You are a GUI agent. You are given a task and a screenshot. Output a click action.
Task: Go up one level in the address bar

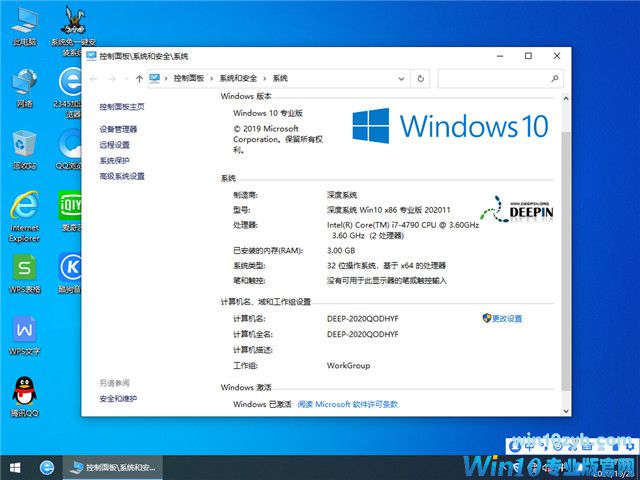[139, 79]
